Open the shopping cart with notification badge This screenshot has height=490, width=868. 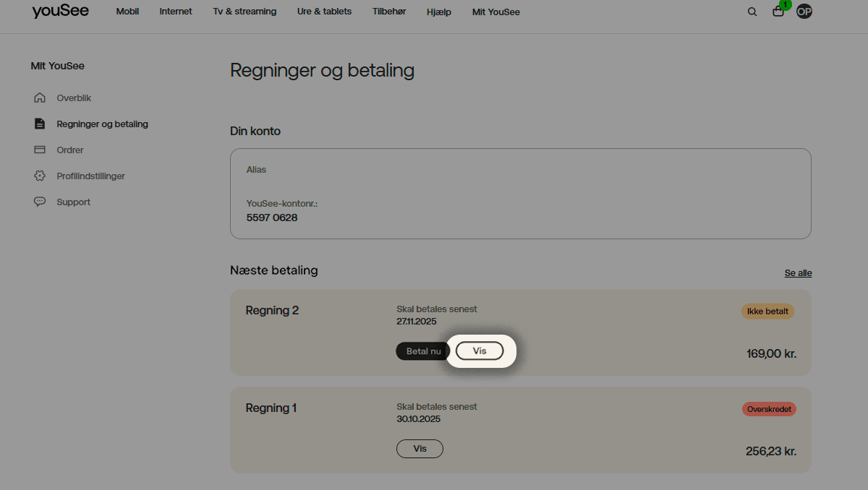(778, 12)
